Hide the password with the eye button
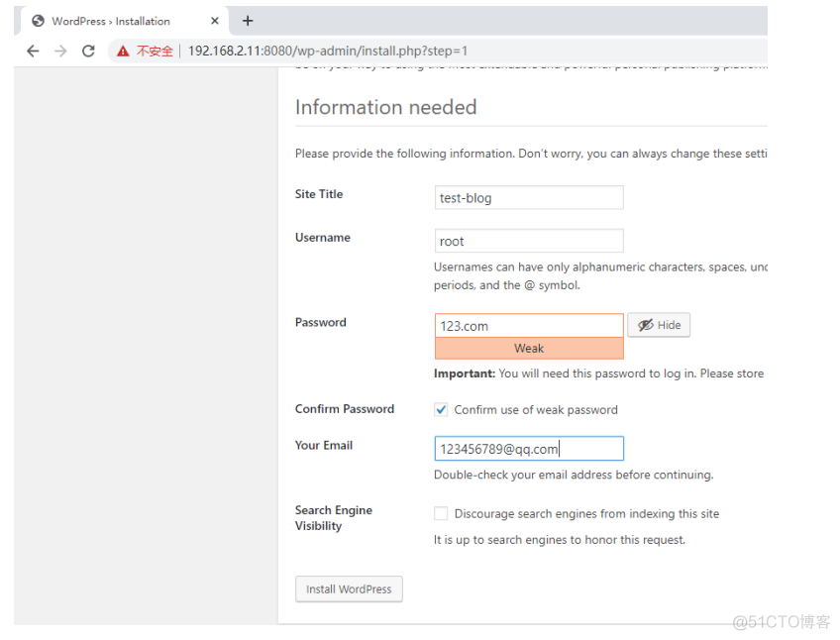The image size is (840, 640). point(659,325)
